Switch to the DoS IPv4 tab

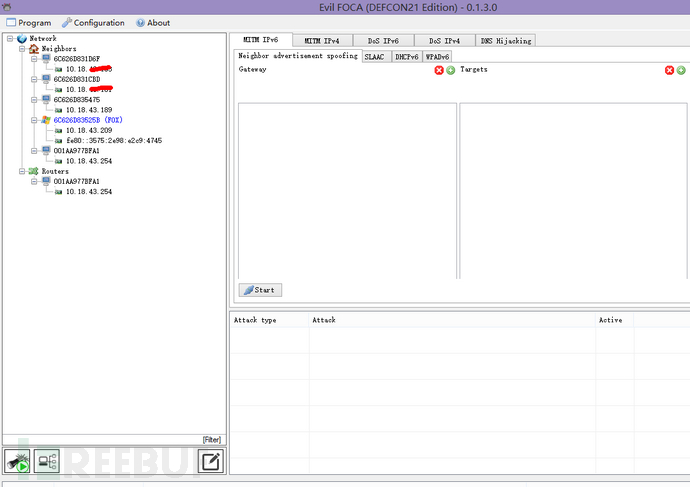click(444, 40)
